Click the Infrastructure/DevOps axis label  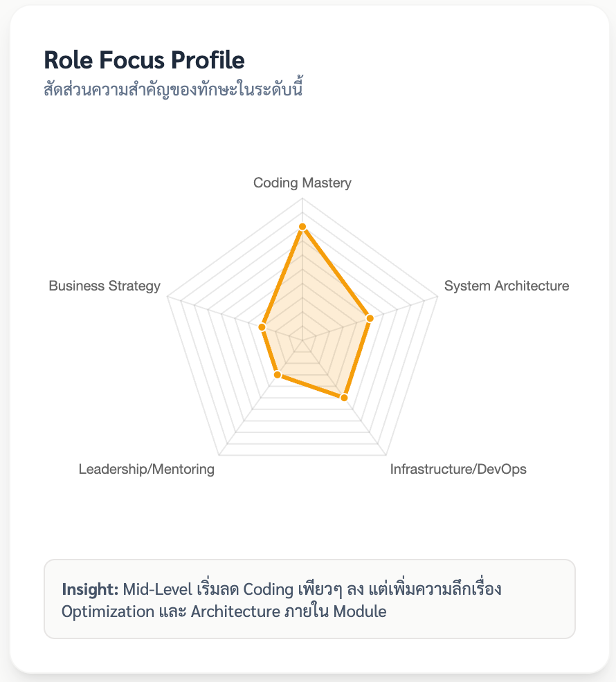click(458, 470)
